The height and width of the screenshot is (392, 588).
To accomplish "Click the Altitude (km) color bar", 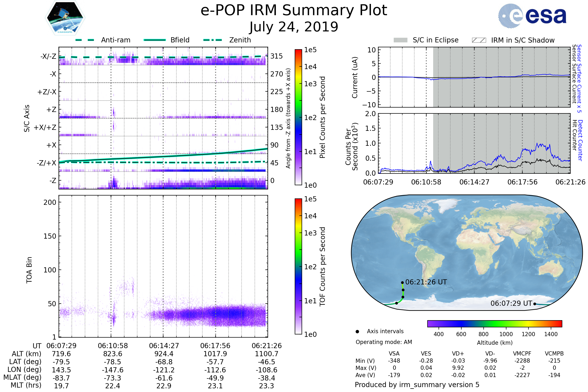I will 494,324.
